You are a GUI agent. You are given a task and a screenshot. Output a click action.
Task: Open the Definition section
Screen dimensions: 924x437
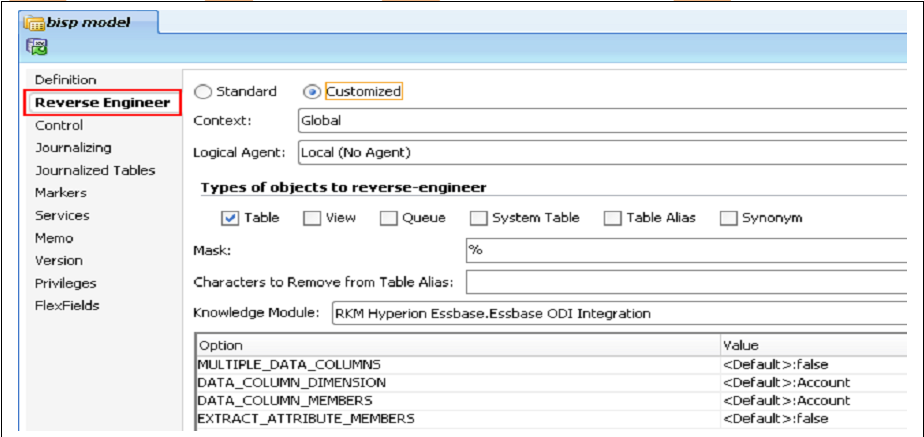65,80
